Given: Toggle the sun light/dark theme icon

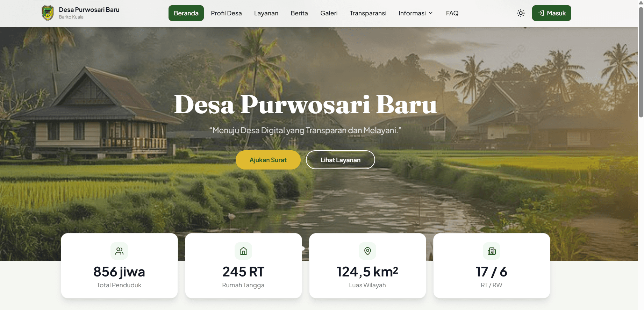Looking at the screenshot, I should 521,13.
